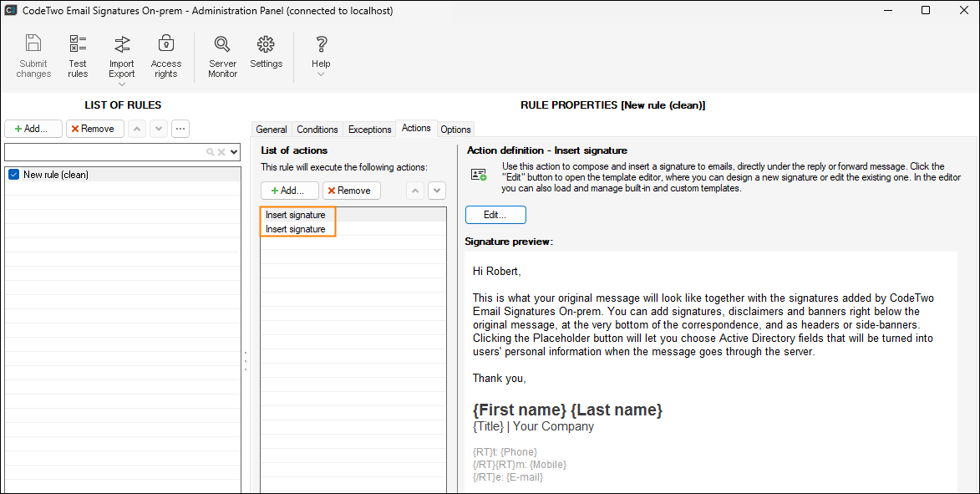
Task: Open the Access rights padlock icon
Action: [x=165, y=44]
